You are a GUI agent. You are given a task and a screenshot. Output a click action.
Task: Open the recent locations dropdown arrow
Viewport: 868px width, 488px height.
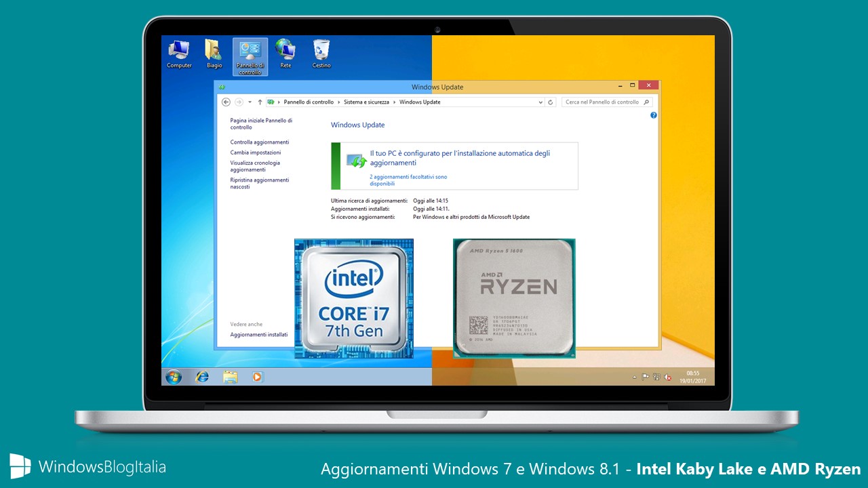pyautogui.click(x=250, y=102)
